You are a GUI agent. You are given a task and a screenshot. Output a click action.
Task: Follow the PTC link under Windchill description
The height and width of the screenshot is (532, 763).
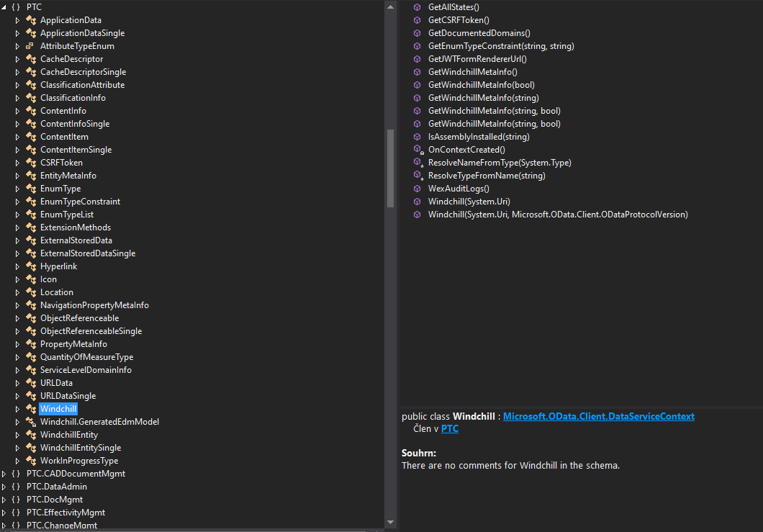(x=449, y=428)
